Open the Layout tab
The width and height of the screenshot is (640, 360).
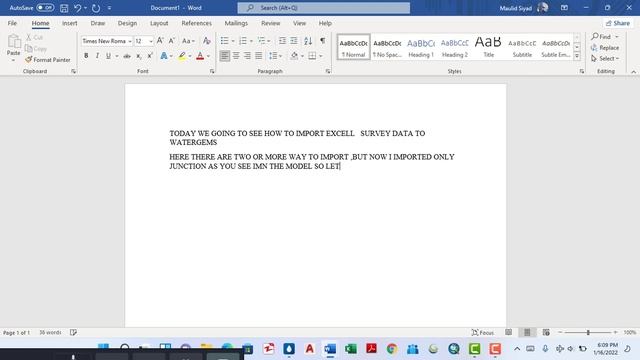pyautogui.click(x=159, y=23)
